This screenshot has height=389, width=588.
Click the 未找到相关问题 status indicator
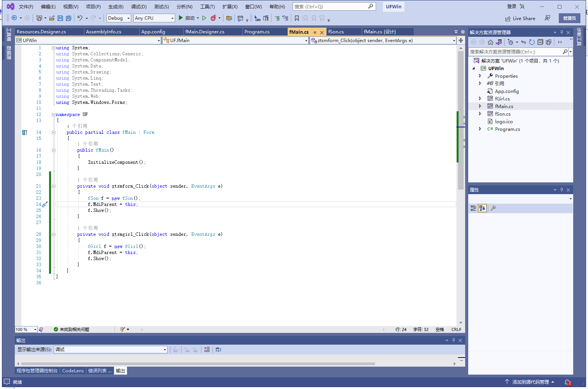point(71,329)
